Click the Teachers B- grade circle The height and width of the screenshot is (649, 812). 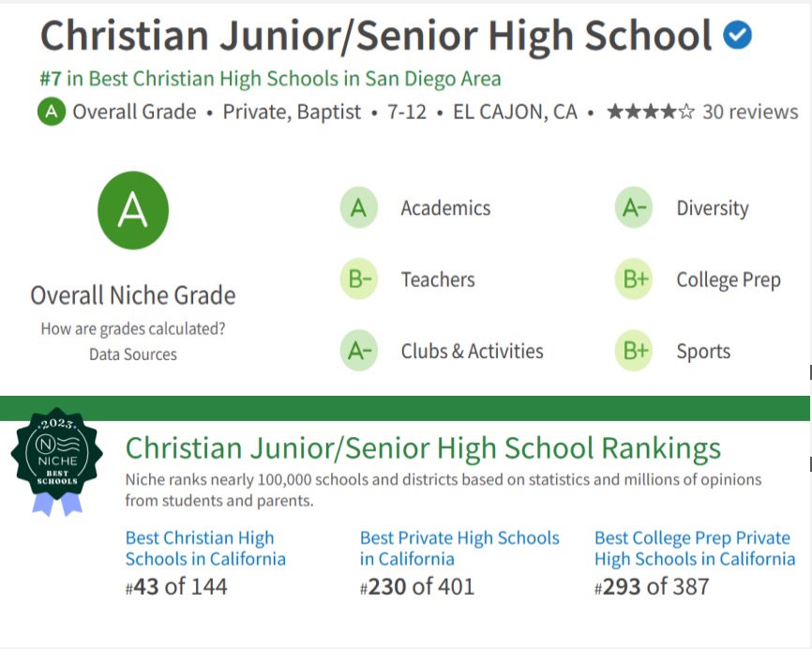(359, 279)
